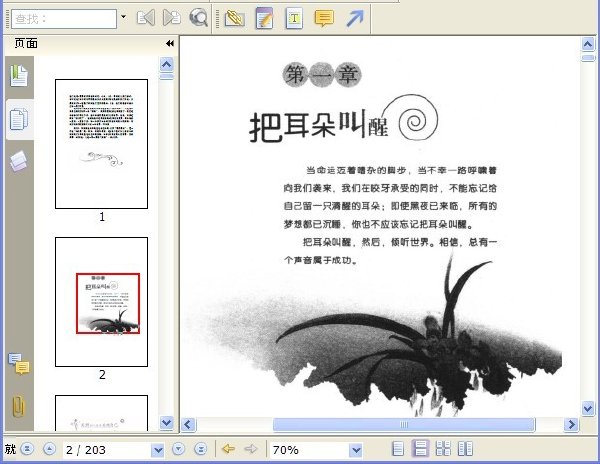Open the find box dropdown arrow
600x464 pixels.
pyautogui.click(x=123, y=16)
